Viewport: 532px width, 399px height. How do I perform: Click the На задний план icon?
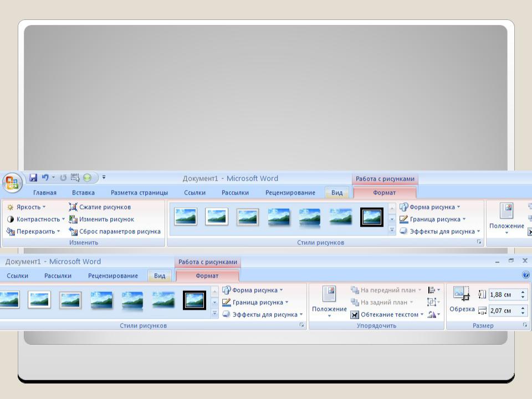(x=355, y=302)
